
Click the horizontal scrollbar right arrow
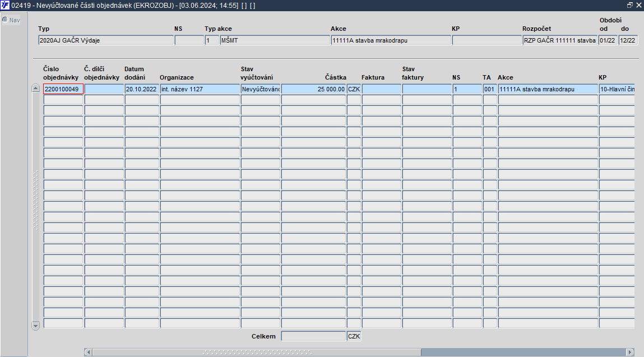[630, 352]
